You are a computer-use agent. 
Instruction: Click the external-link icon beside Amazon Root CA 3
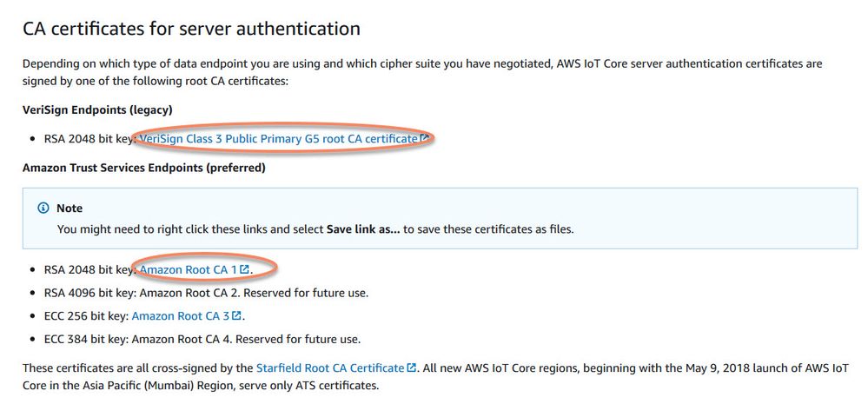[236, 316]
